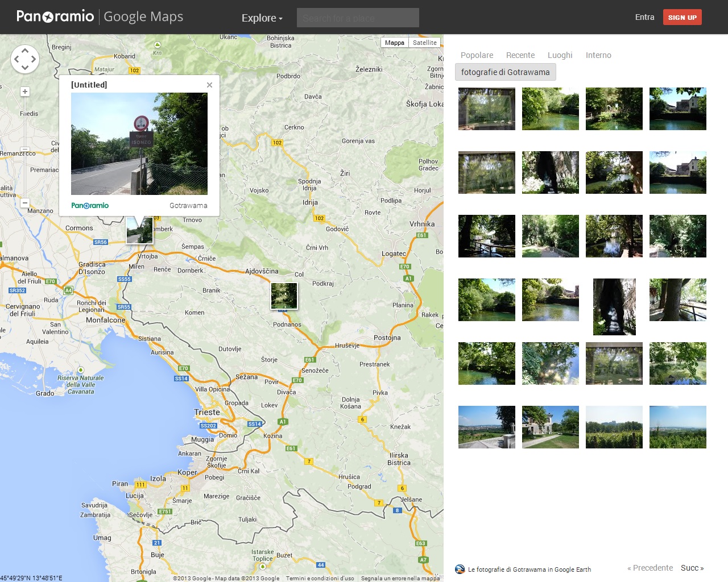Image resolution: width=728 pixels, height=582 pixels.
Task: Select the Recente tab
Action: point(520,55)
